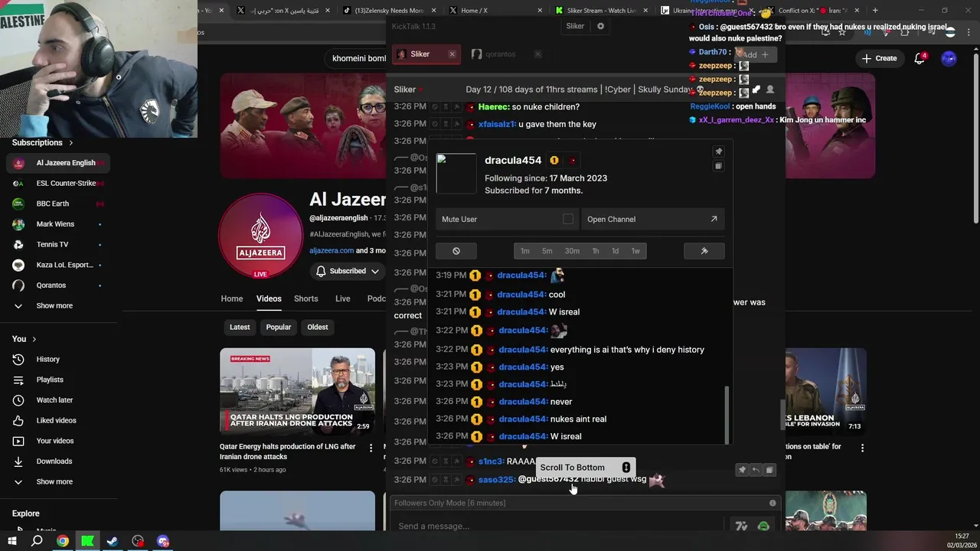980x551 pixels.
Task: Open options for Lebanon video card
Action: [x=862, y=448]
